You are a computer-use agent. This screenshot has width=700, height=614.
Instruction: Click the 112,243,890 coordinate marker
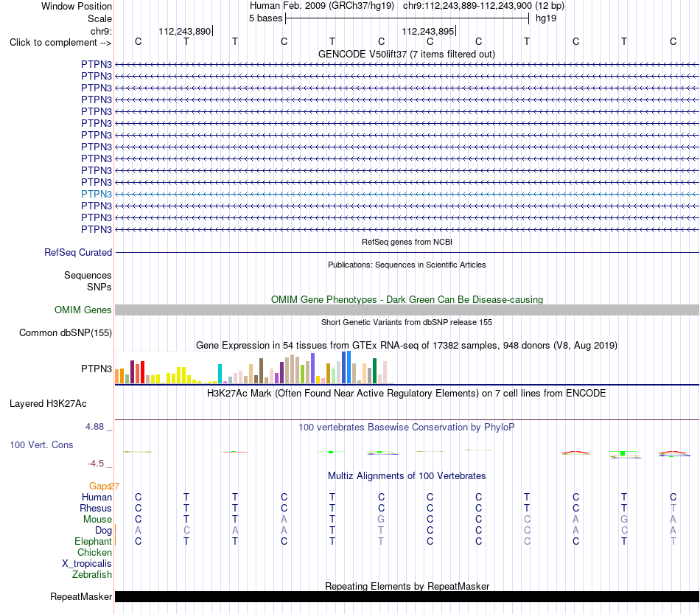(x=185, y=31)
